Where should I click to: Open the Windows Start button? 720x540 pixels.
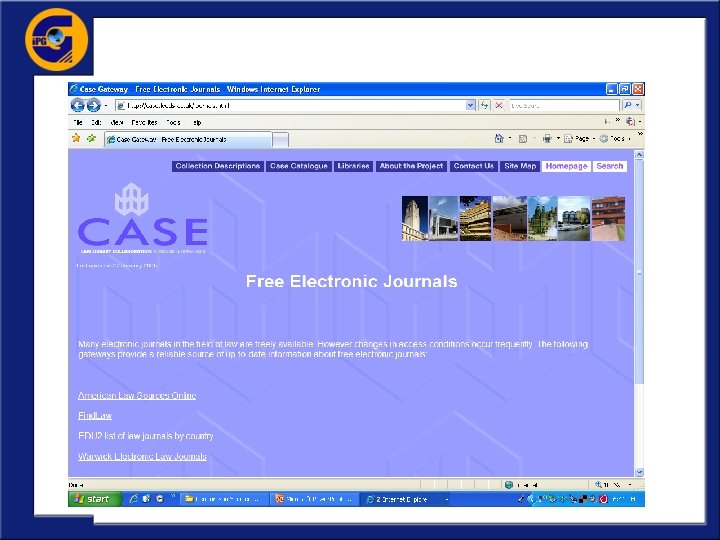click(95, 499)
